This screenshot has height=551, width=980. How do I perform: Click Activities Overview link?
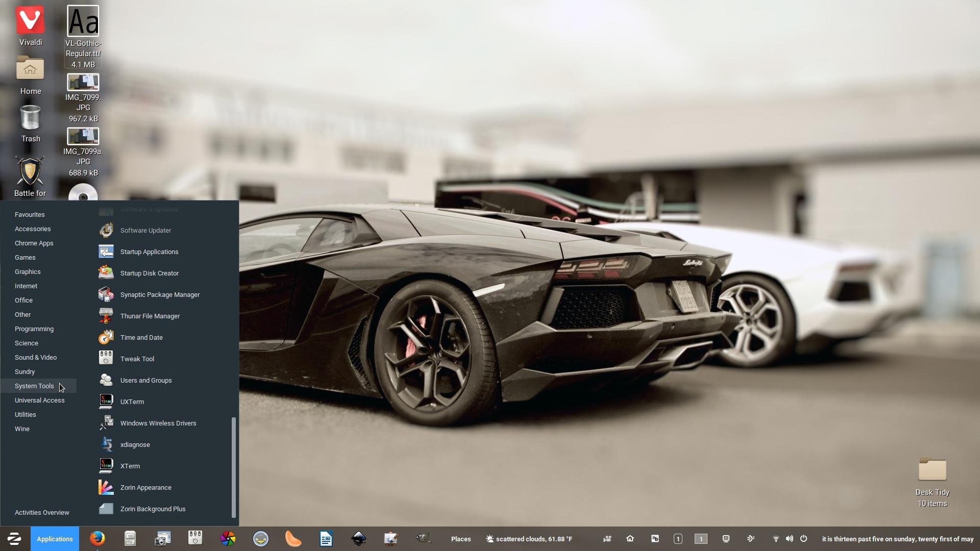[x=42, y=513]
